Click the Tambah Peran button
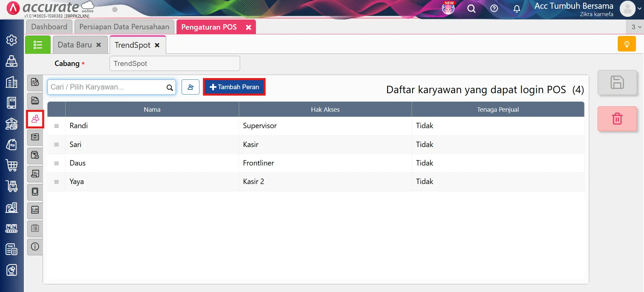644x292 pixels. [x=234, y=87]
